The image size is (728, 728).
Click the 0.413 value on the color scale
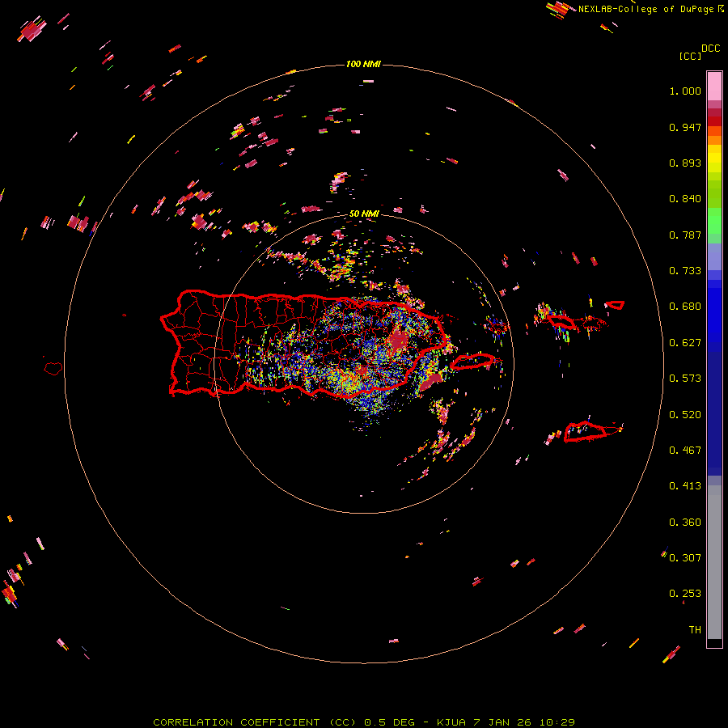coord(685,486)
